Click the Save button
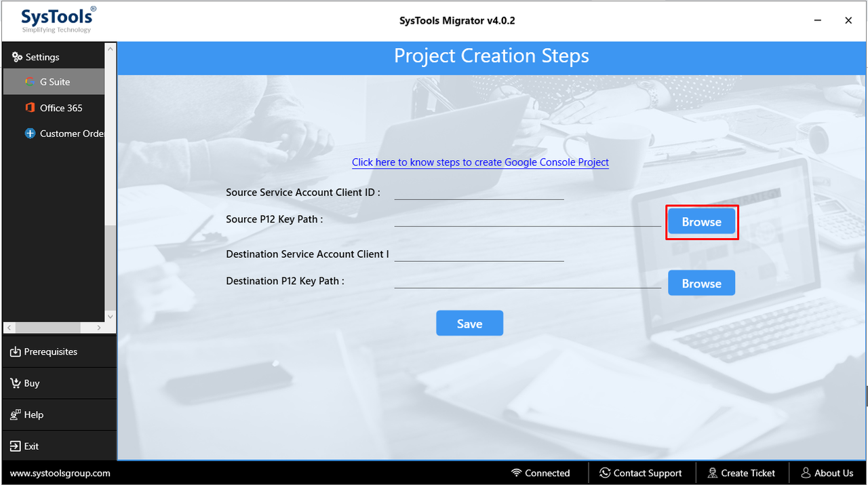The image size is (868, 485). [469, 324]
